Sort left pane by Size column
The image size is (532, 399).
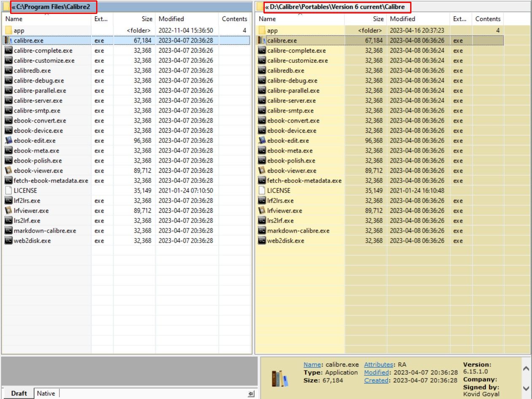point(134,19)
